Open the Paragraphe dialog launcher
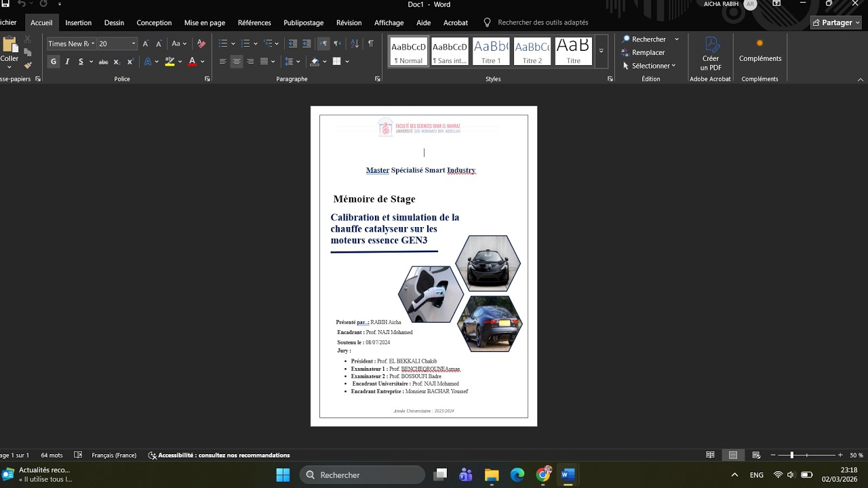Image resolution: width=868 pixels, height=488 pixels. tap(378, 79)
